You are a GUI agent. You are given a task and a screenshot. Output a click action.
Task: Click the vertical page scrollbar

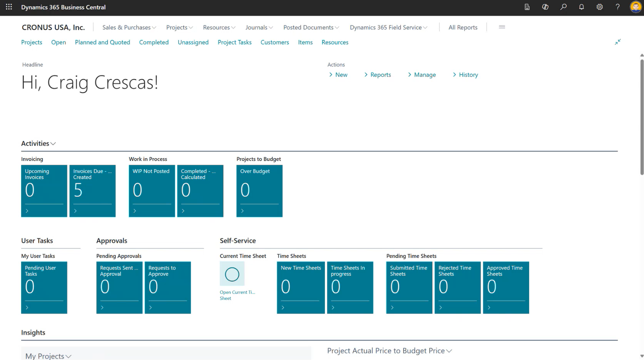(641, 116)
